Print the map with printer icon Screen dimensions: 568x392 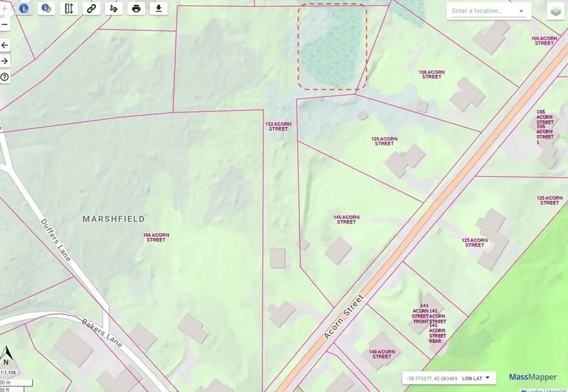[x=136, y=8]
